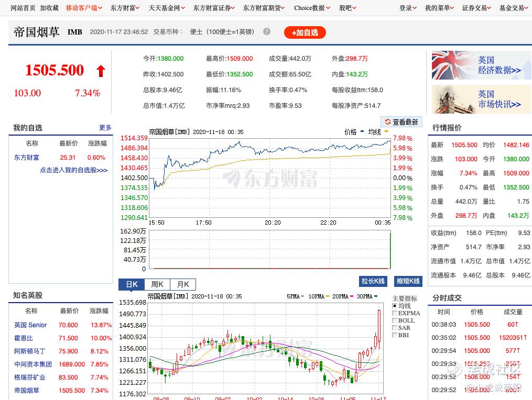Image resolution: width=532 pixels, height=400 pixels.
Task: Open the 更多 link in 我的自选
Action: pyautogui.click(x=105, y=127)
